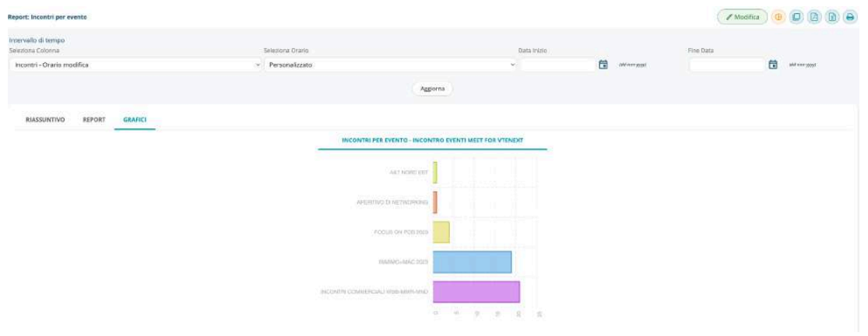Viewport: 868px width, 336px height.
Task: Click the Intervallo di tempo label
Action: (37, 40)
